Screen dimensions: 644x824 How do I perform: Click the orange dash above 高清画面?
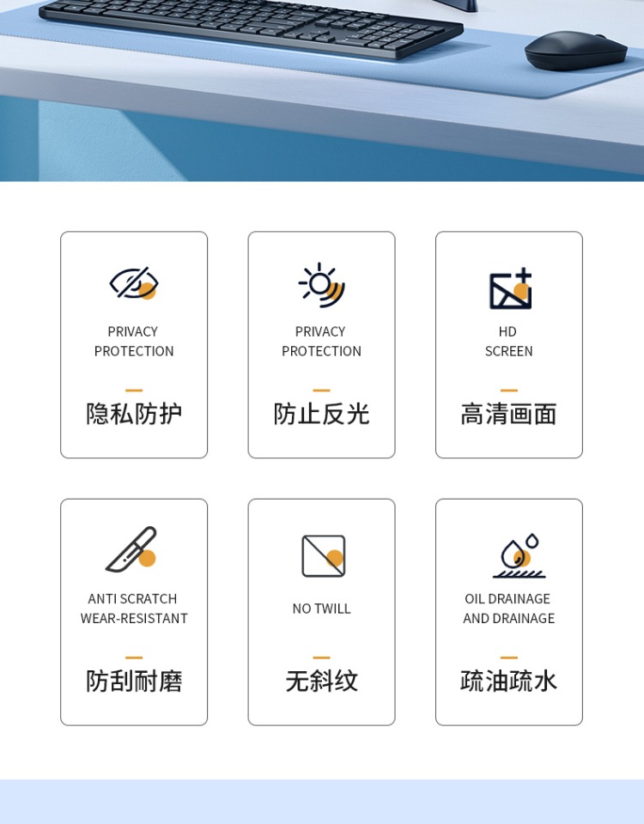pyautogui.click(x=508, y=391)
